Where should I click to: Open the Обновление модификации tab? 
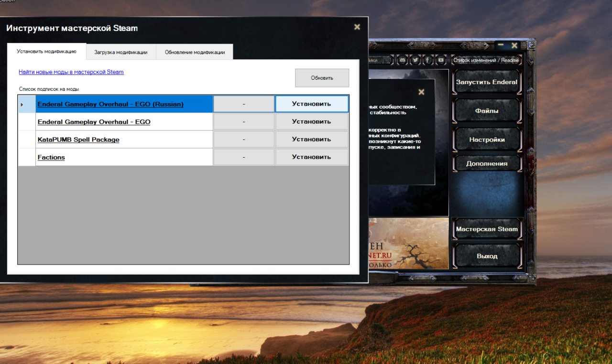(195, 52)
